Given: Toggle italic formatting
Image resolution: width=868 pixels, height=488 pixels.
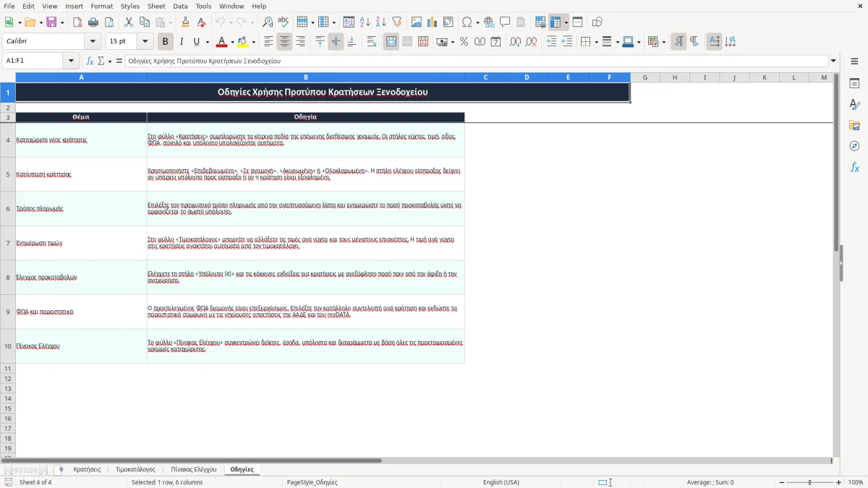Looking at the screenshot, I should click(182, 42).
